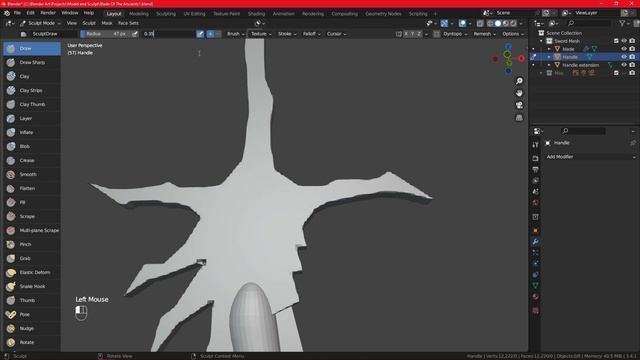Activate the Nudge brush

(32, 328)
